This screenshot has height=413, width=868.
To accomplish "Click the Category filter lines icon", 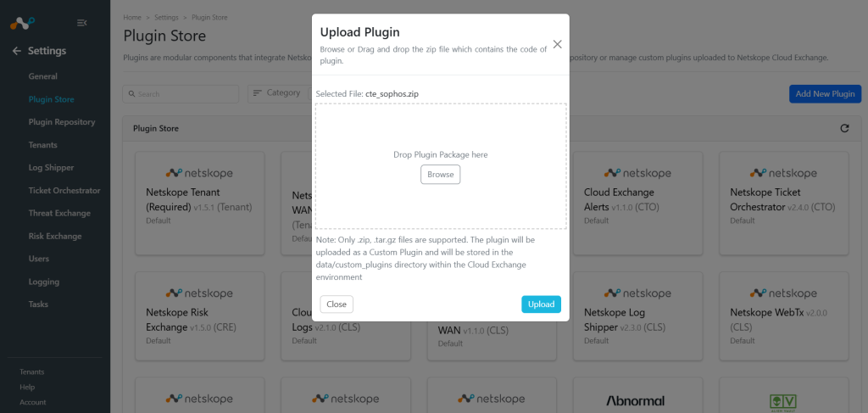I will tap(258, 93).
